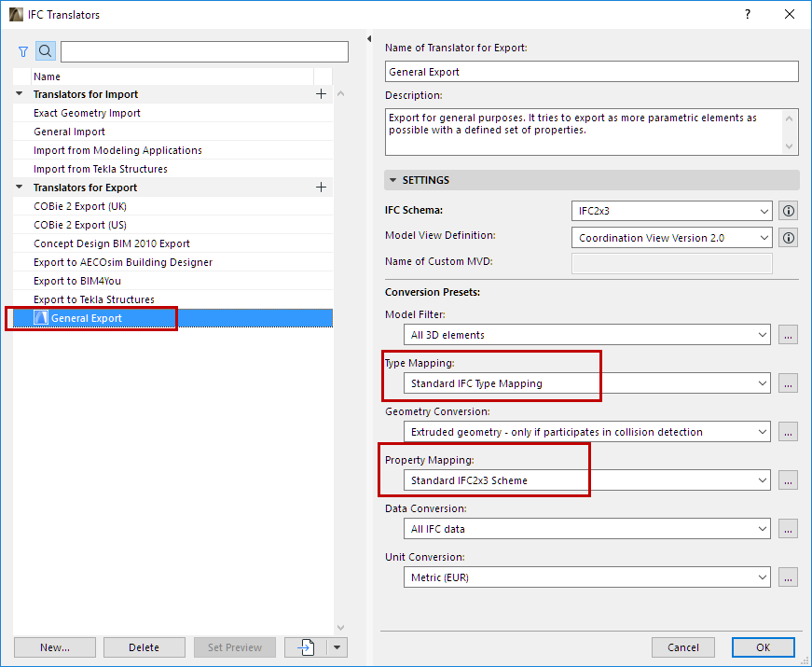Select the General Import translator

69,132
